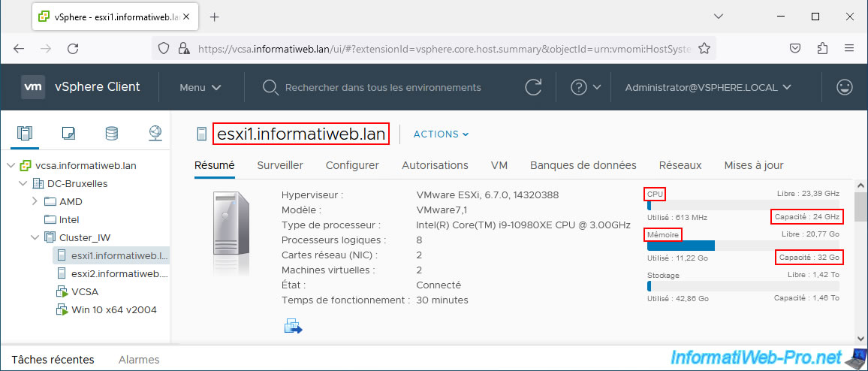
Task: Expand the AMD folder in tree
Action: pyautogui.click(x=35, y=201)
